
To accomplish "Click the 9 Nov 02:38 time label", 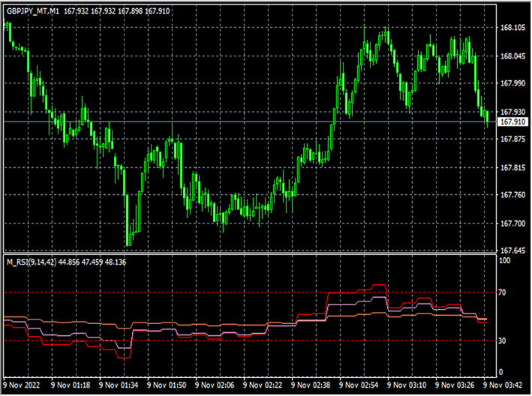I will pyautogui.click(x=311, y=385).
